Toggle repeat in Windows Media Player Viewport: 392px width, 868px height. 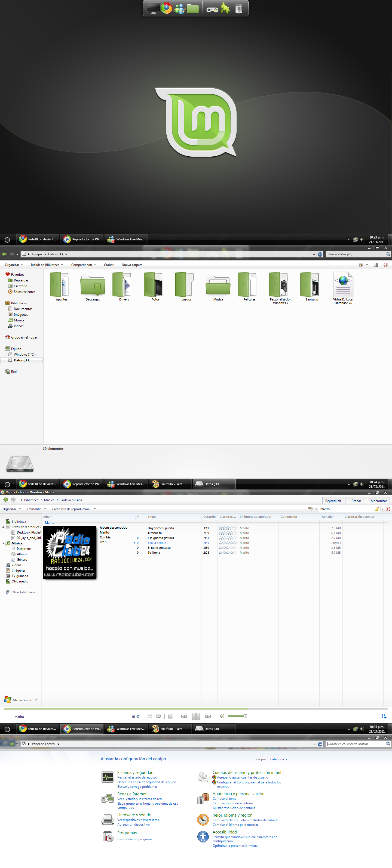pyautogui.click(x=158, y=716)
